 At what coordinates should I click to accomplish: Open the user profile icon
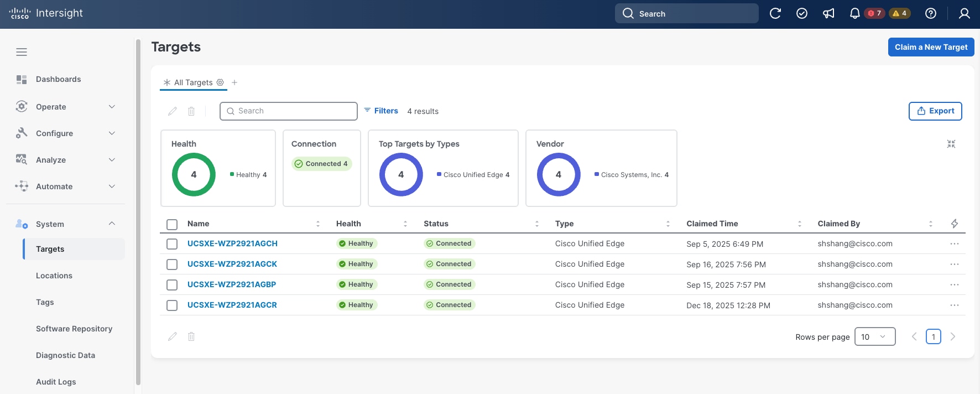[x=965, y=13]
